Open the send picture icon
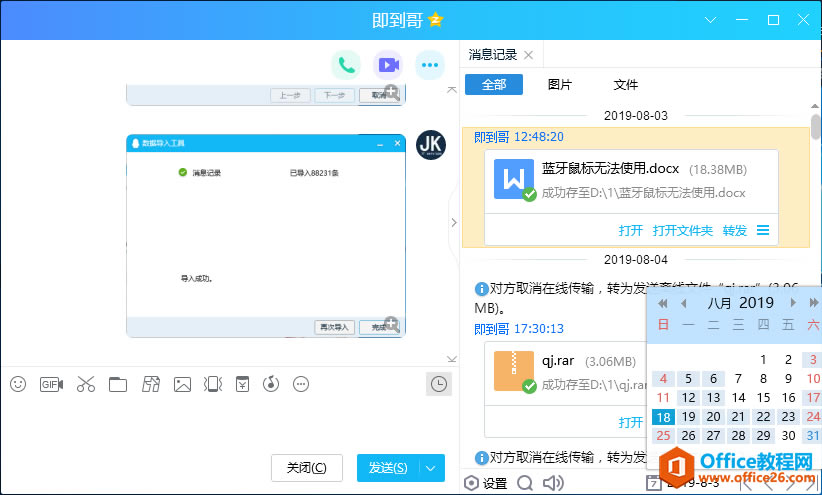Viewport: 822px width, 495px height. click(x=182, y=384)
